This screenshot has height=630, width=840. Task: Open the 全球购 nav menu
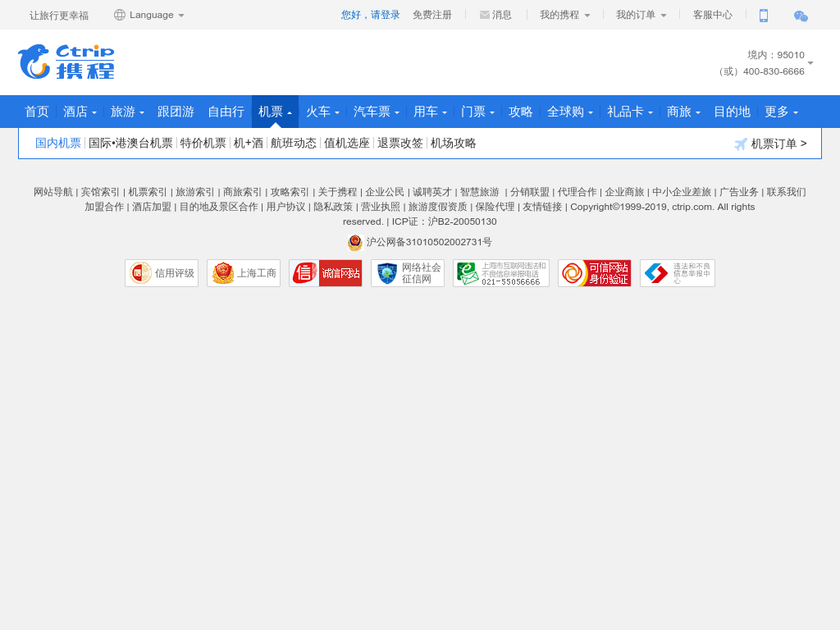(569, 112)
